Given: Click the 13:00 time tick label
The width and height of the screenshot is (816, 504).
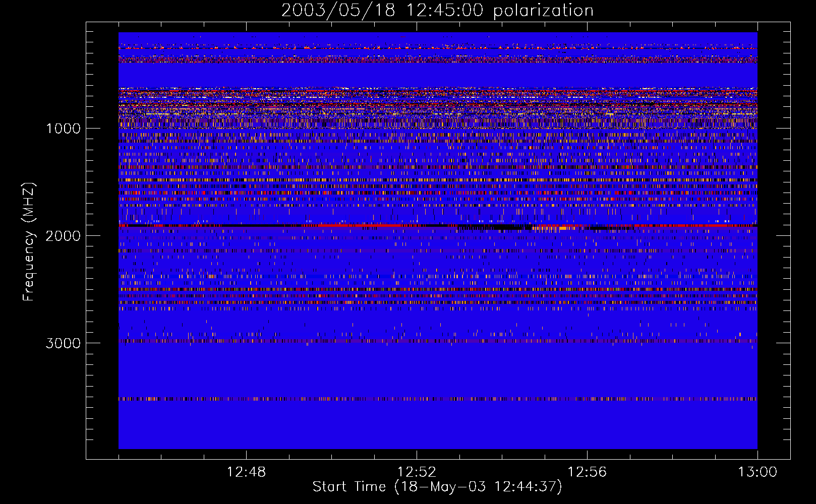Looking at the screenshot, I should [x=757, y=472].
